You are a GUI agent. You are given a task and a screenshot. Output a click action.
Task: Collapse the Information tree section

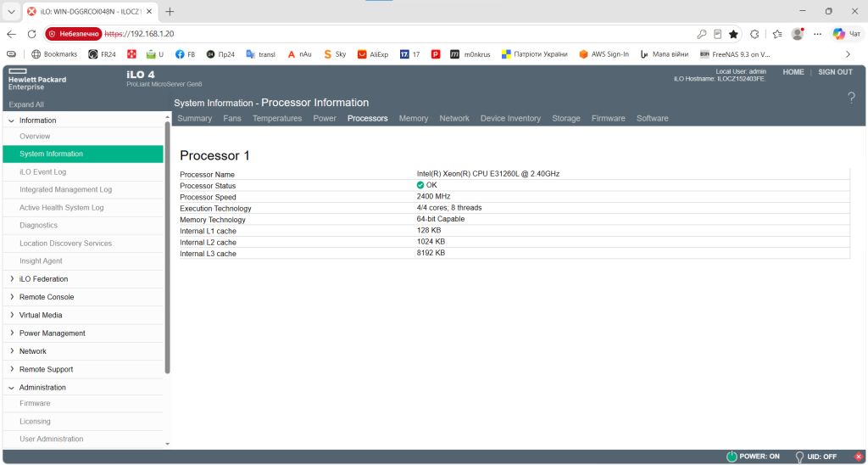point(12,120)
